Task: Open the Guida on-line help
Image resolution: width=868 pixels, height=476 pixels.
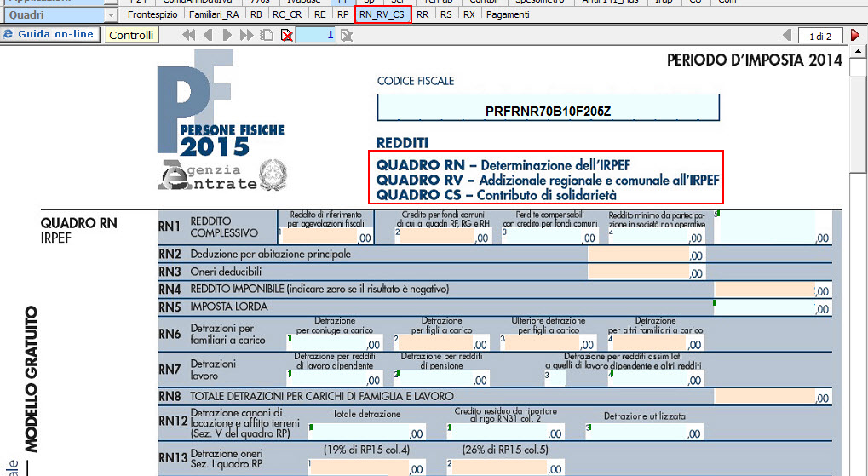Action: click(x=50, y=35)
